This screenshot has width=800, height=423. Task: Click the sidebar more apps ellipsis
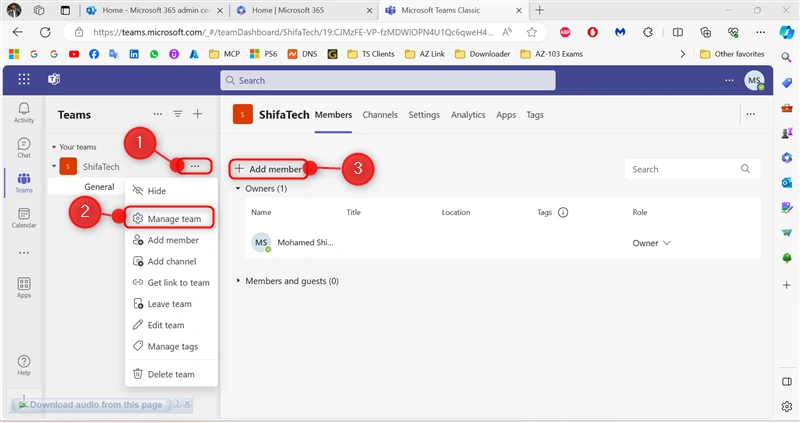click(x=24, y=253)
